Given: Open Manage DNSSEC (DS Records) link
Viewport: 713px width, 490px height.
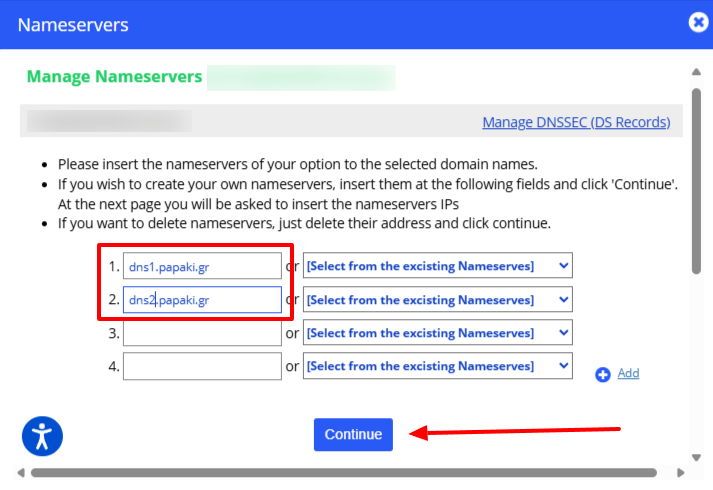Looking at the screenshot, I should [x=576, y=122].
